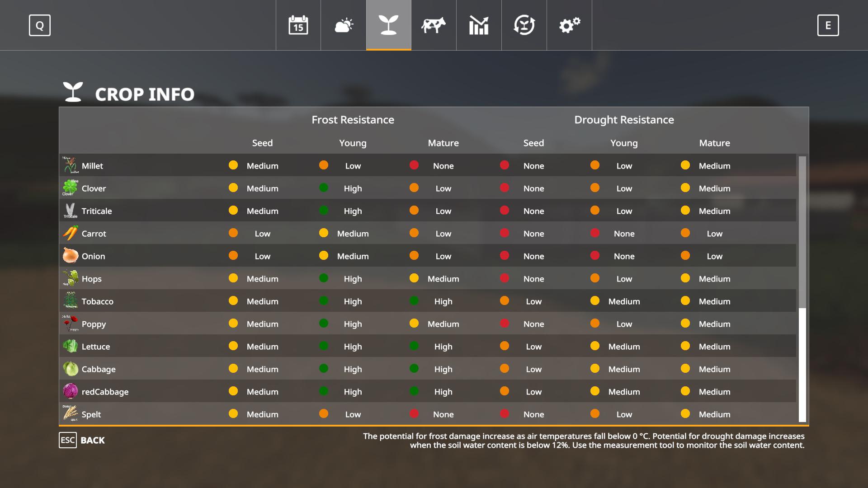Open the animals cow tab icon
This screenshot has width=868, height=488.
(x=434, y=25)
